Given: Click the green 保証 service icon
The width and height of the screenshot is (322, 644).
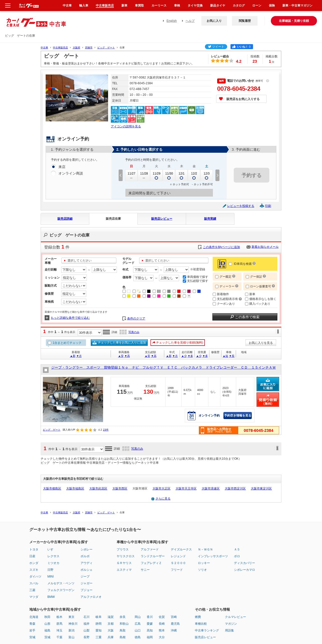Looking at the screenshot, I should pos(192,110).
